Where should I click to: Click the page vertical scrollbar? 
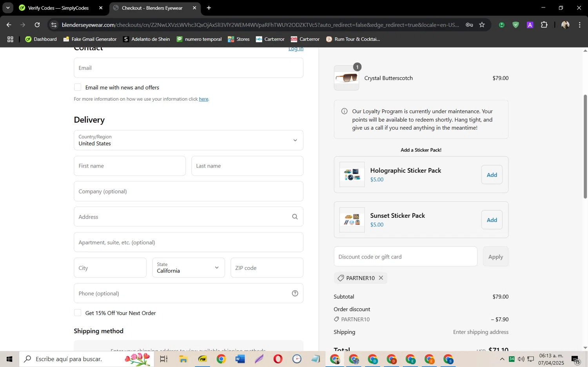(585, 146)
